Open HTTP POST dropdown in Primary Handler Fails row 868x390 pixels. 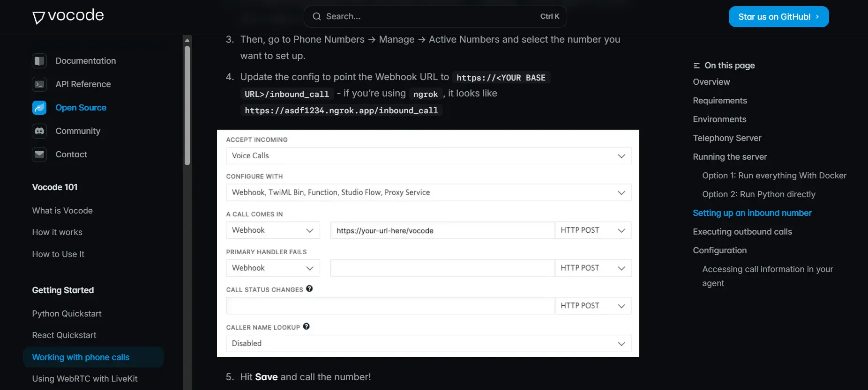click(x=593, y=268)
